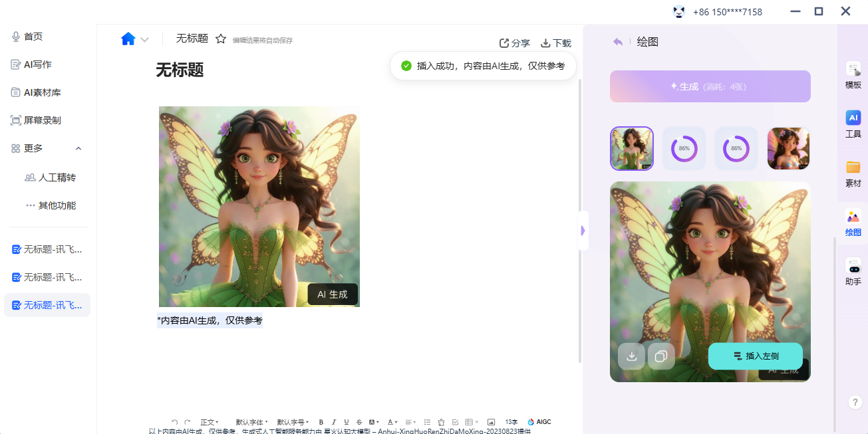
Task: Open the AI 工具 panel in sidebar
Action: click(853, 124)
